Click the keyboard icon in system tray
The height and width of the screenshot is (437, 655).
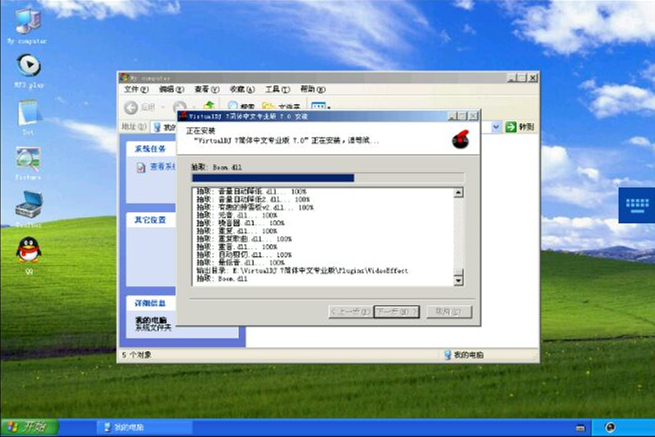[x=581, y=427]
